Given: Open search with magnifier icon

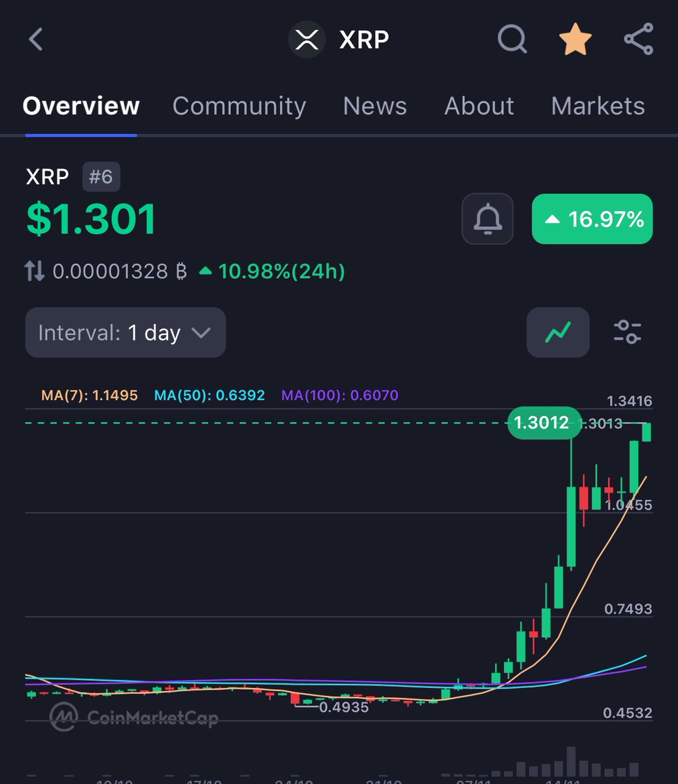Looking at the screenshot, I should 512,39.
